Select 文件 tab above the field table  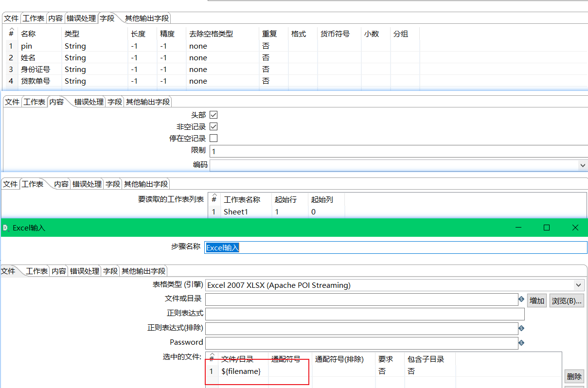[11, 18]
